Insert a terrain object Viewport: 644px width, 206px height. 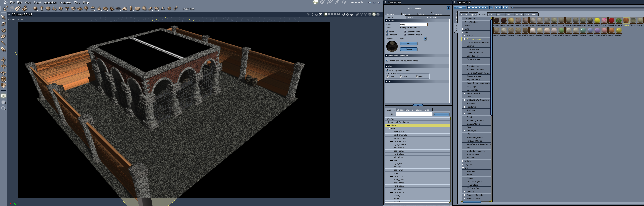click(x=80, y=9)
